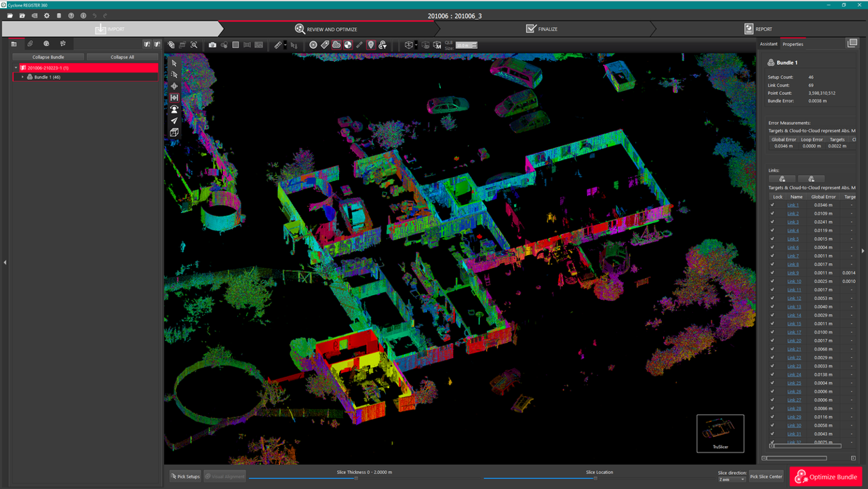Select the measure ruler tool
The height and width of the screenshot is (489, 868).
click(x=278, y=45)
